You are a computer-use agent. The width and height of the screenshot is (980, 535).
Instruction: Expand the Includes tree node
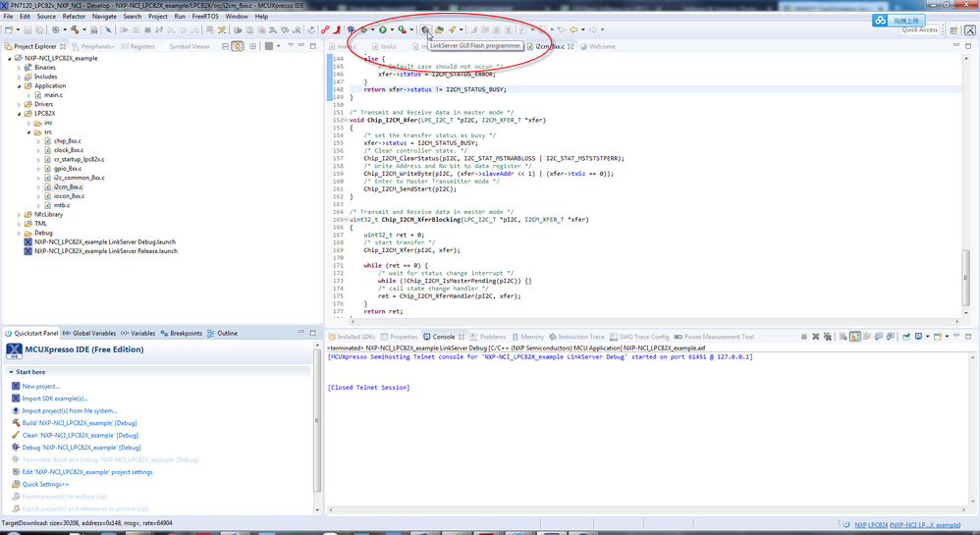(x=19, y=77)
